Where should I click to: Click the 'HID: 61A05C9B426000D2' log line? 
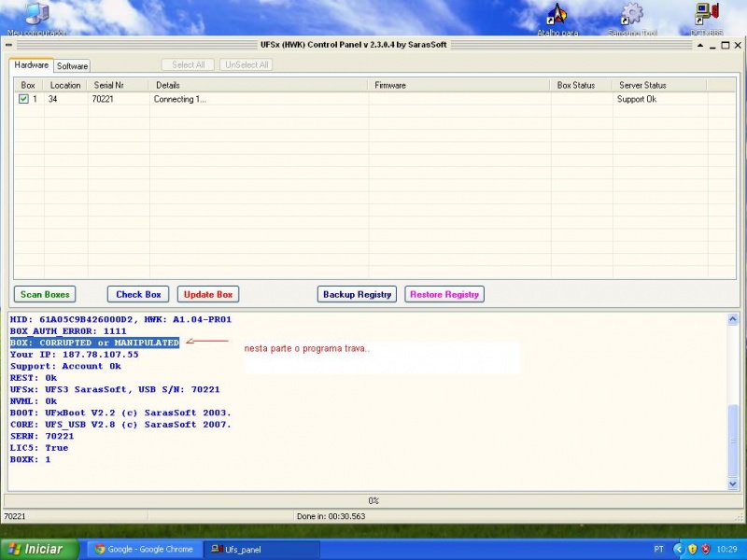[120, 319]
